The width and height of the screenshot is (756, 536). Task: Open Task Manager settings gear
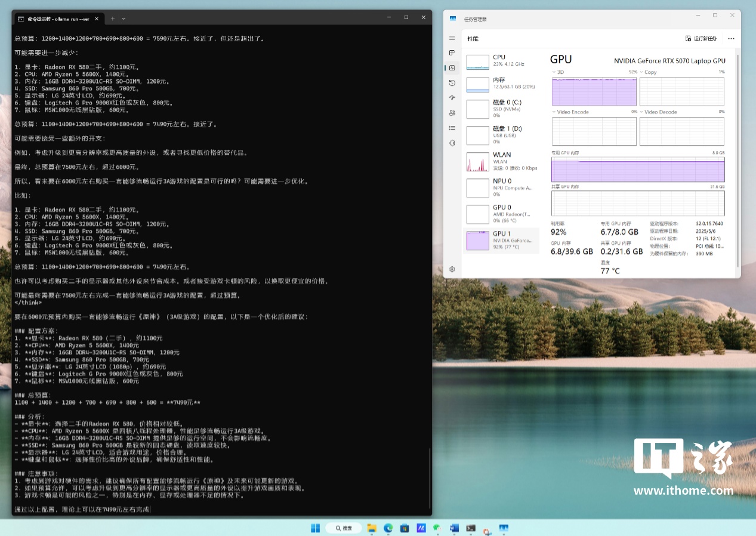tap(452, 269)
